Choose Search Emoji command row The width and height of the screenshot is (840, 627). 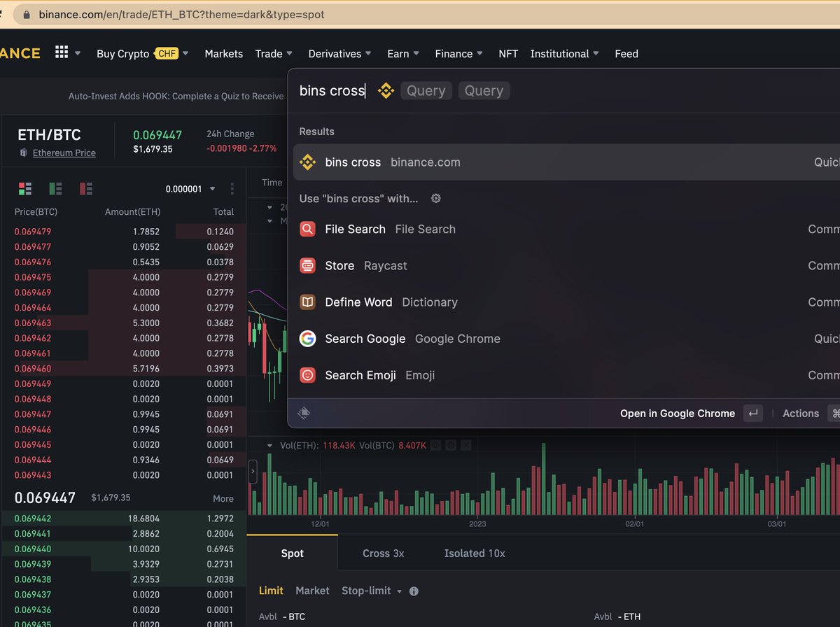(x=566, y=375)
